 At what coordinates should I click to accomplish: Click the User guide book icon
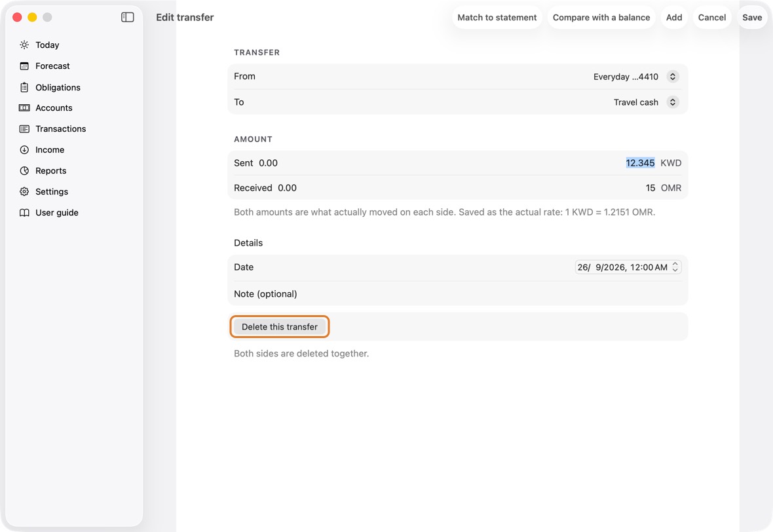point(24,212)
